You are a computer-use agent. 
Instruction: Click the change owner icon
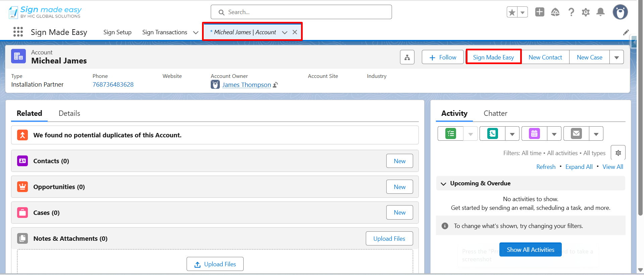point(275,85)
